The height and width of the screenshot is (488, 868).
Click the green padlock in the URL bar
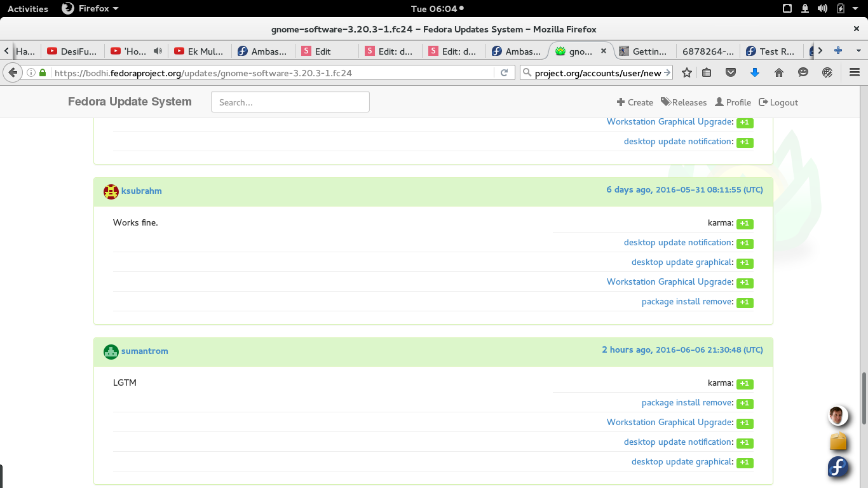coord(43,73)
